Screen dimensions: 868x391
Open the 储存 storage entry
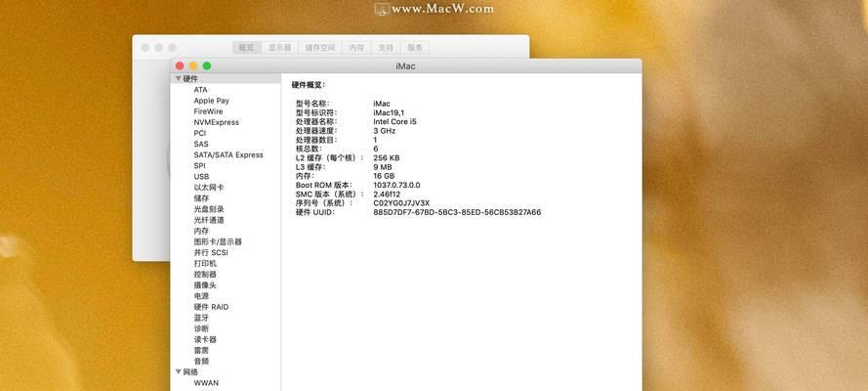(201, 198)
